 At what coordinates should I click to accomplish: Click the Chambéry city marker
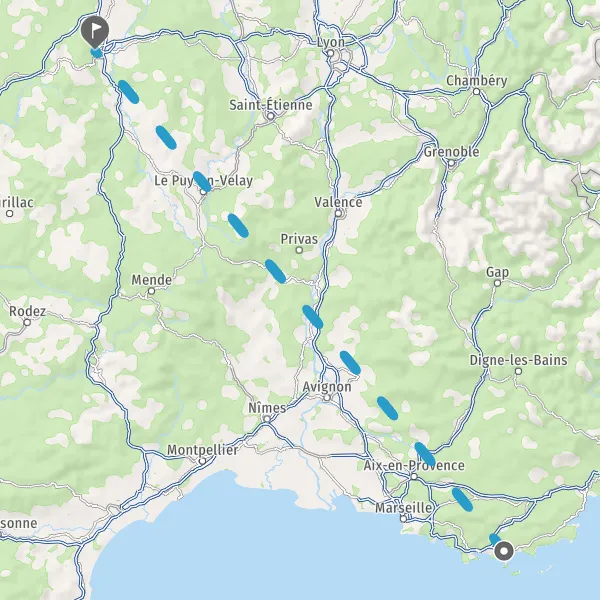476,92
